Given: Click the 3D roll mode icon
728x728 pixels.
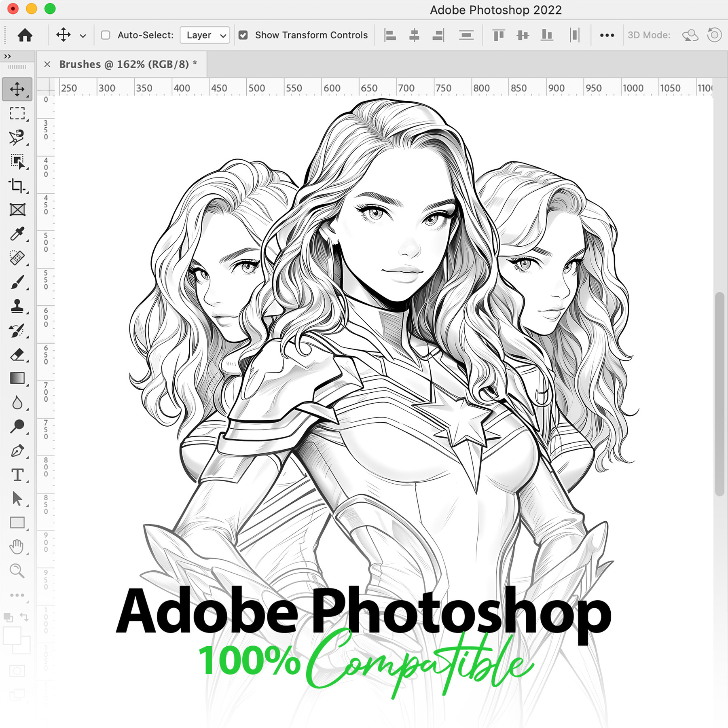Looking at the screenshot, I should tap(714, 35).
